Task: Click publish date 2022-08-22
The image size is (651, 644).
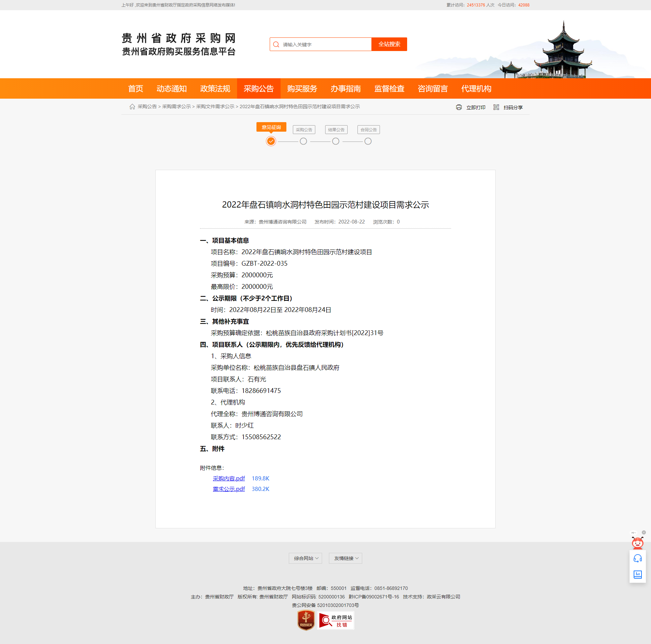Action: (352, 222)
